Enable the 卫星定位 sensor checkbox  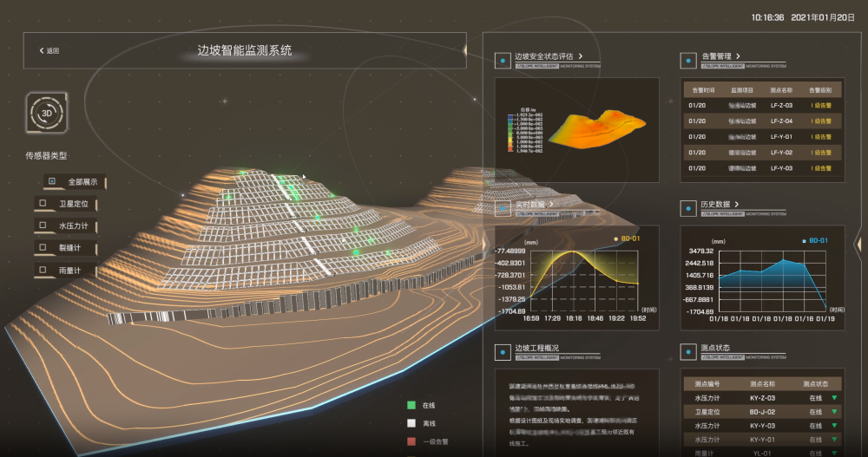point(43,205)
